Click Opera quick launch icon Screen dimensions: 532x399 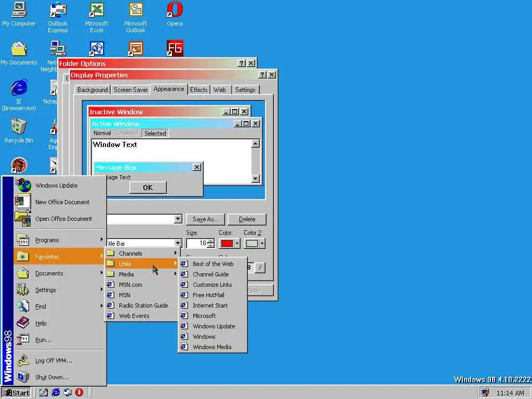79,393
